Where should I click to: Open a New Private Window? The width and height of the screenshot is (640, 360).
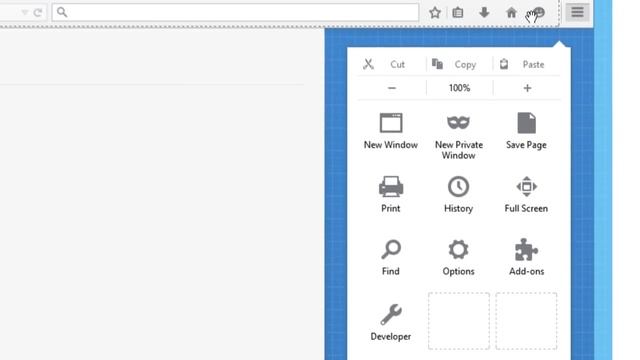pos(458,137)
